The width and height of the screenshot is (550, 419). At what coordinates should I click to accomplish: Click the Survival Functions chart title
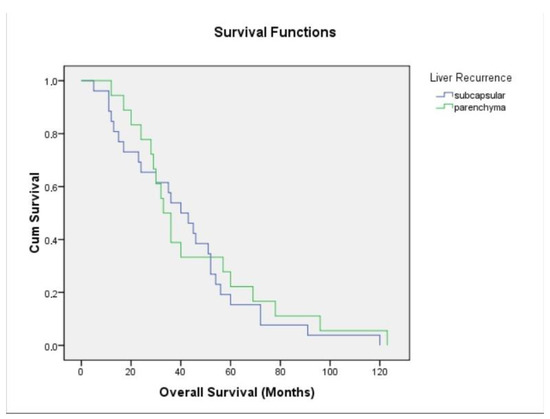click(275, 32)
